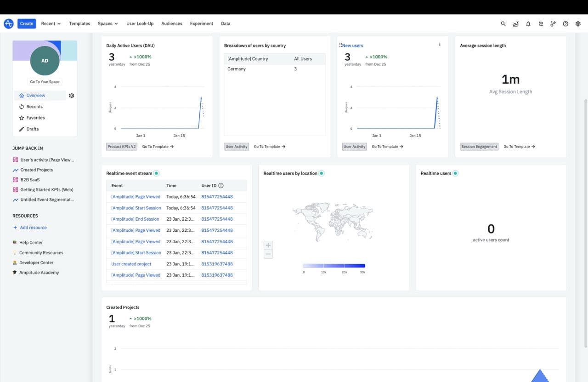Click the Amplitude logo icon

click(x=8, y=23)
